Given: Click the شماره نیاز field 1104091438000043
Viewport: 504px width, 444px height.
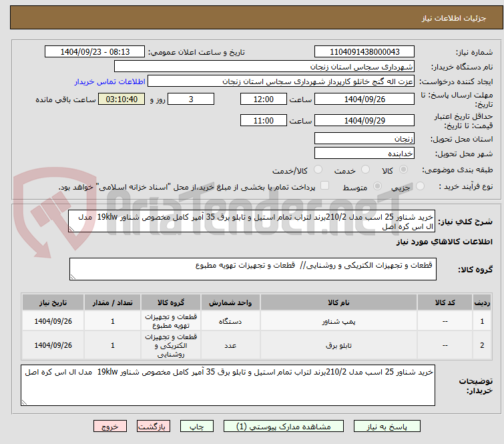Looking at the screenshot, I should point(364,52).
